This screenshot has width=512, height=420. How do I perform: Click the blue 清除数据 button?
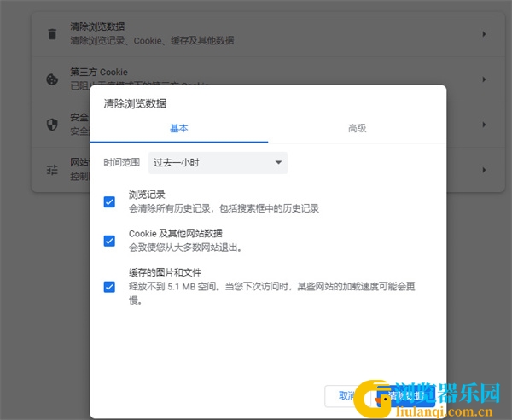[x=406, y=396]
